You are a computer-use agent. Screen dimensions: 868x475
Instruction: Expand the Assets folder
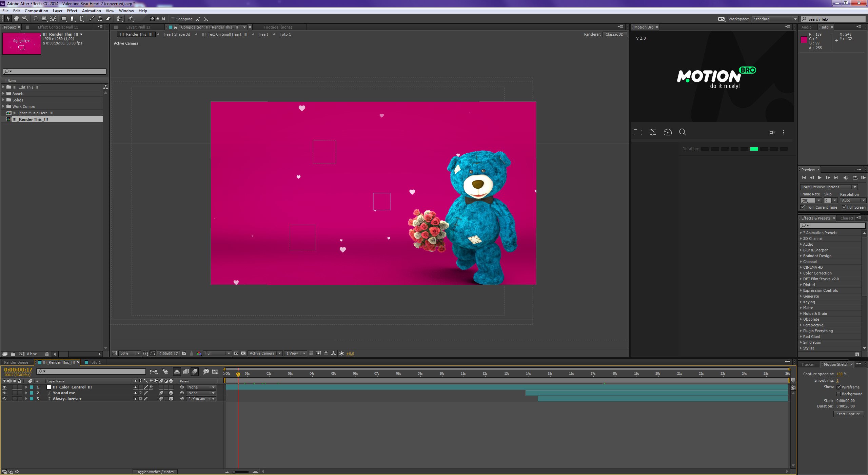pos(3,93)
